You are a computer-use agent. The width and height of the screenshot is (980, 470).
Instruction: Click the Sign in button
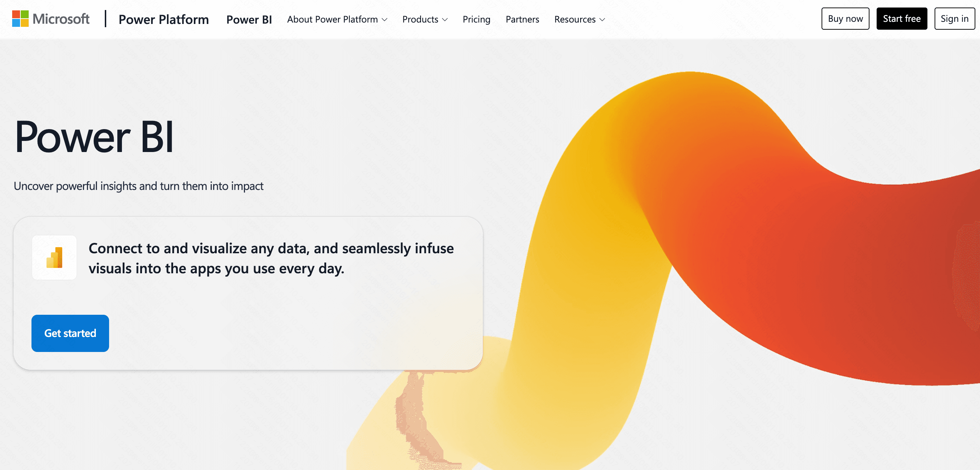[955, 19]
